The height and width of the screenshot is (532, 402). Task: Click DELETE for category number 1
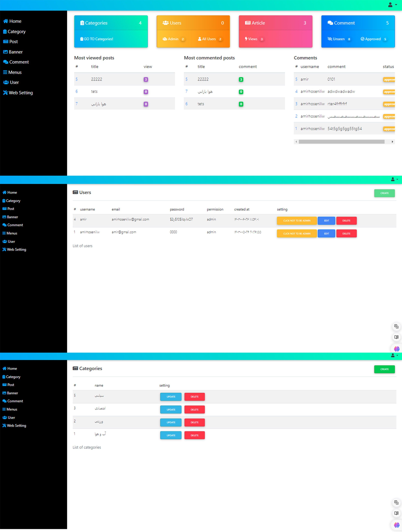pos(194,435)
